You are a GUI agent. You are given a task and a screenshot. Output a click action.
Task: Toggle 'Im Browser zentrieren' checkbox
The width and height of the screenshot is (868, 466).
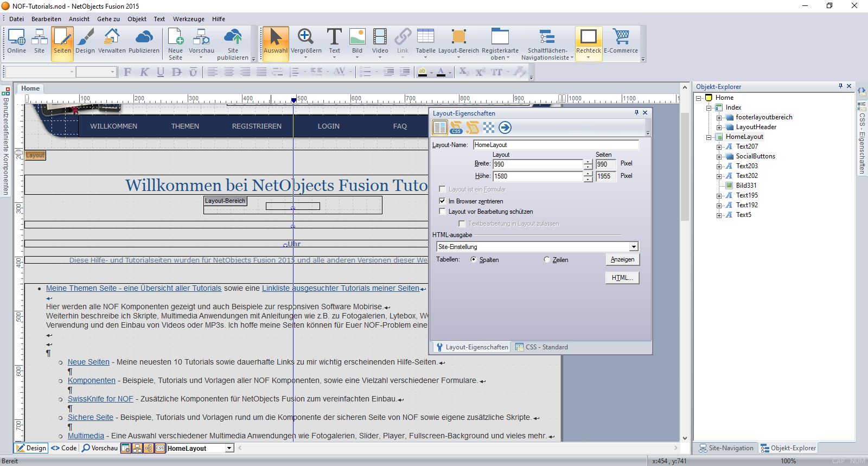[442, 201]
